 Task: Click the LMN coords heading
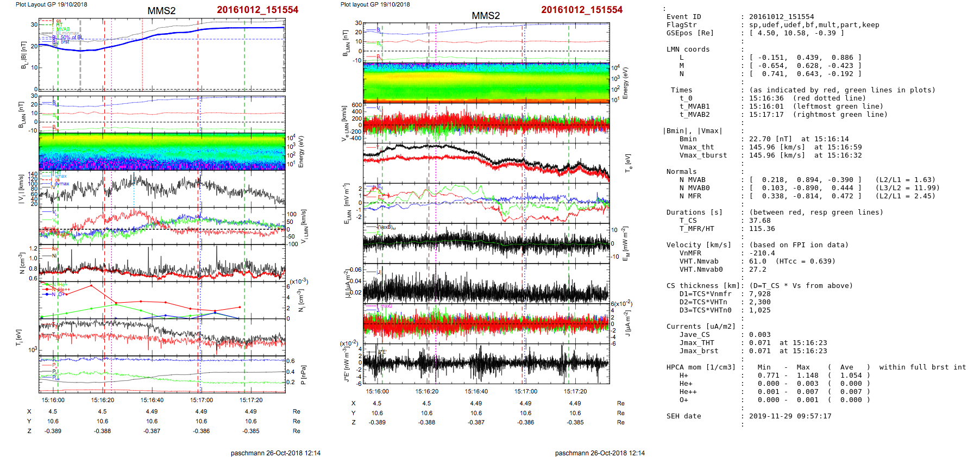[688, 49]
